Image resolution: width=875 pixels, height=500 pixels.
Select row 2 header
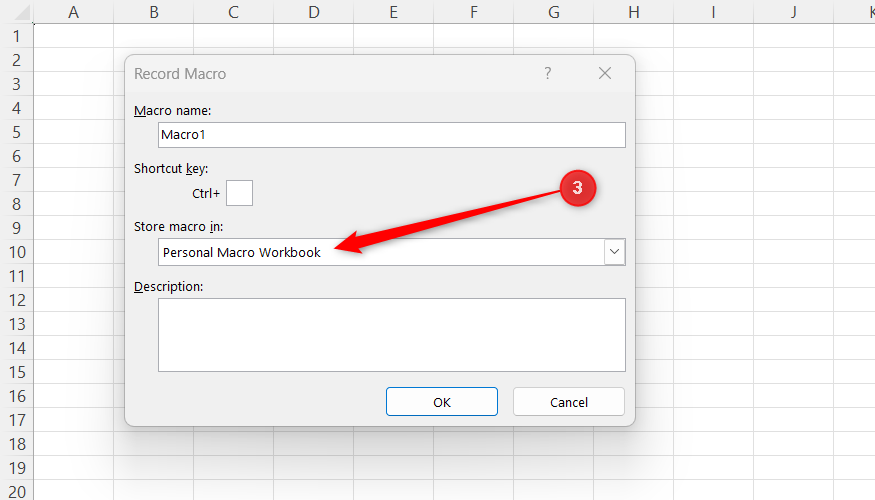pyautogui.click(x=17, y=60)
